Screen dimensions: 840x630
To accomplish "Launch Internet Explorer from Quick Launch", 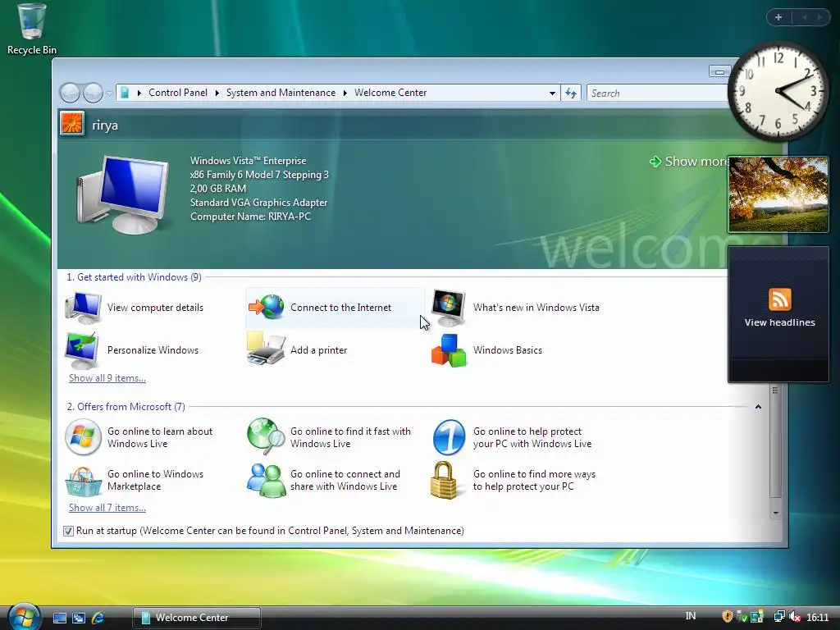I will coord(98,618).
